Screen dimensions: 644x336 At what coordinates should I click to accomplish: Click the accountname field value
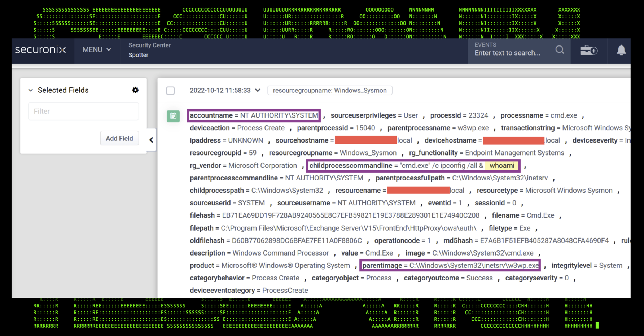click(x=279, y=115)
